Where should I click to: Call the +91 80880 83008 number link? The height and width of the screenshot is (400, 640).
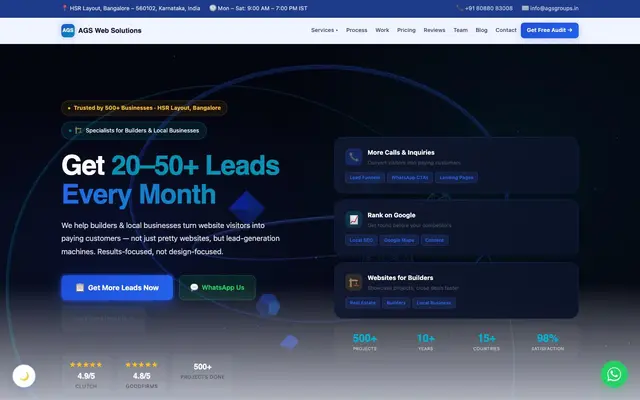(489, 8)
